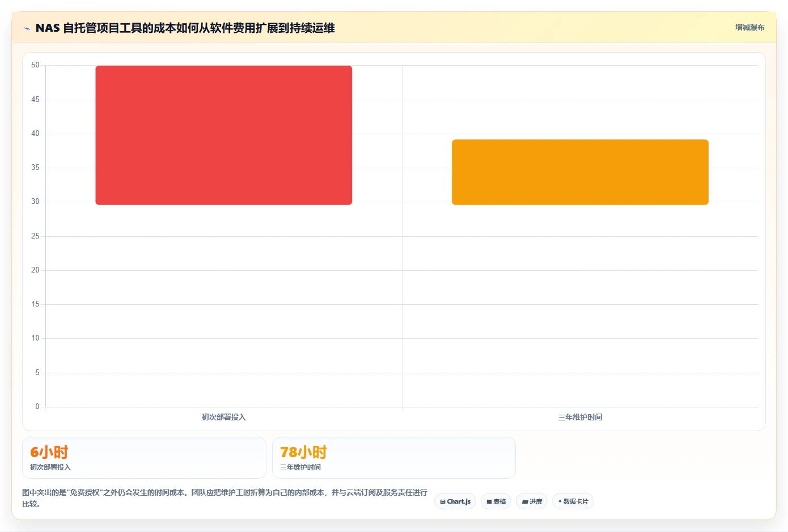Click the 初次部署投入 caption under 6小时
Image resolution: width=788 pixels, height=532 pixels.
50,467
